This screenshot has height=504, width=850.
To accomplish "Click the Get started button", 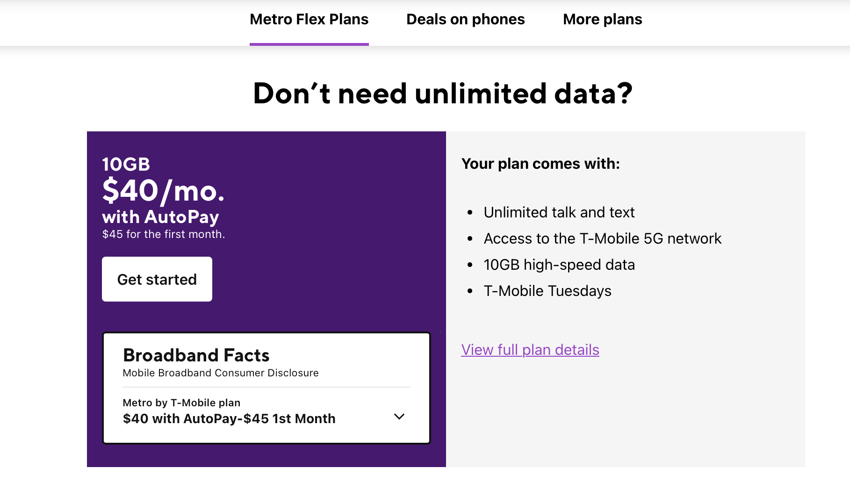I will 157,279.
